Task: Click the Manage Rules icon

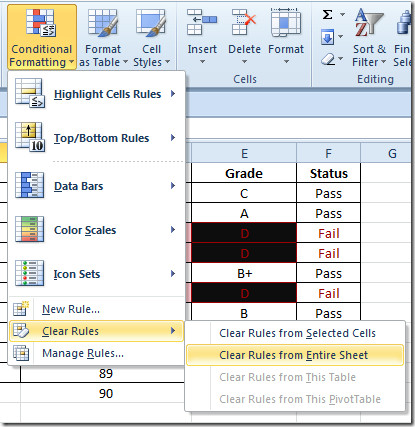Action: click(21, 353)
